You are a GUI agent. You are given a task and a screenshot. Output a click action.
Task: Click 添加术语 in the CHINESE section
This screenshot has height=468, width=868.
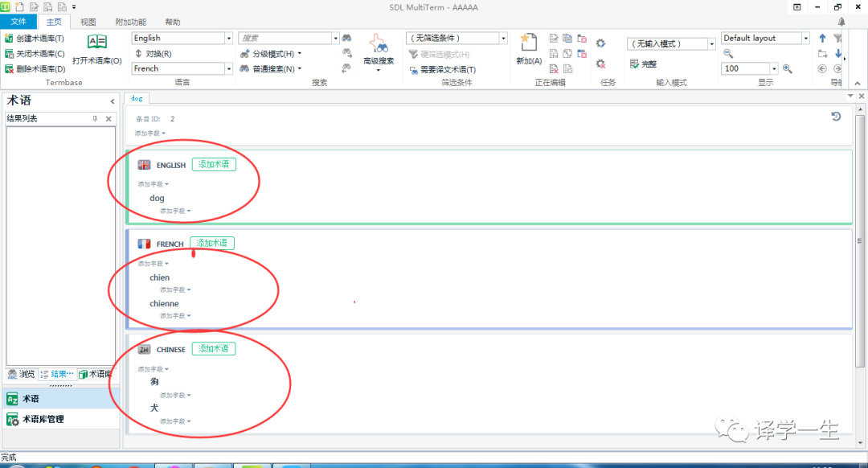tap(214, 349)
